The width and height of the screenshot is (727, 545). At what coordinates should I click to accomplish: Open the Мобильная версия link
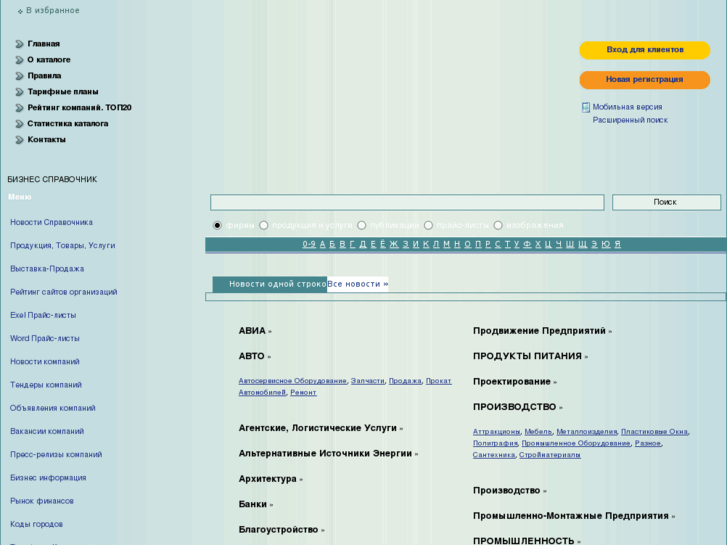627,107
